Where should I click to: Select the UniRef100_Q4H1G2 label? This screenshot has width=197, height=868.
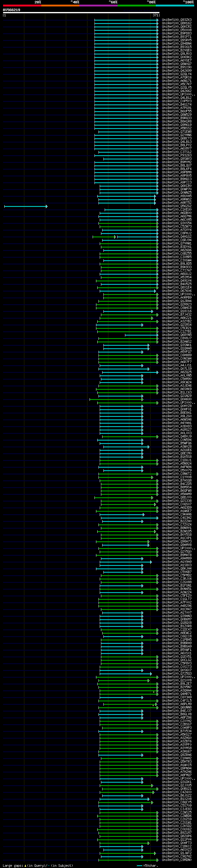click(177, 236)
